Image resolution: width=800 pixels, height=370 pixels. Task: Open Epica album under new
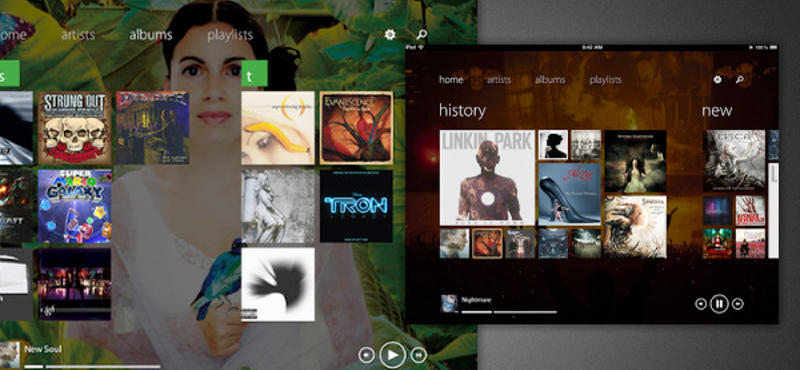734,161
